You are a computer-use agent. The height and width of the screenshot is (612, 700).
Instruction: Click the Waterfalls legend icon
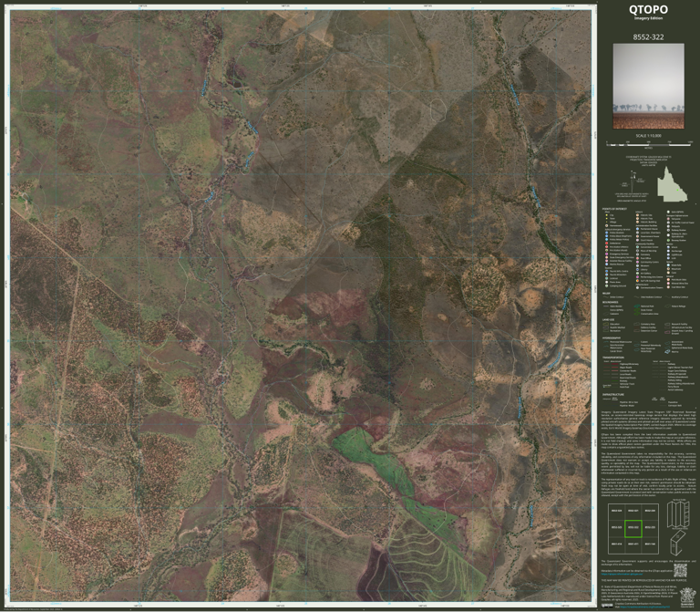point(668,265)
